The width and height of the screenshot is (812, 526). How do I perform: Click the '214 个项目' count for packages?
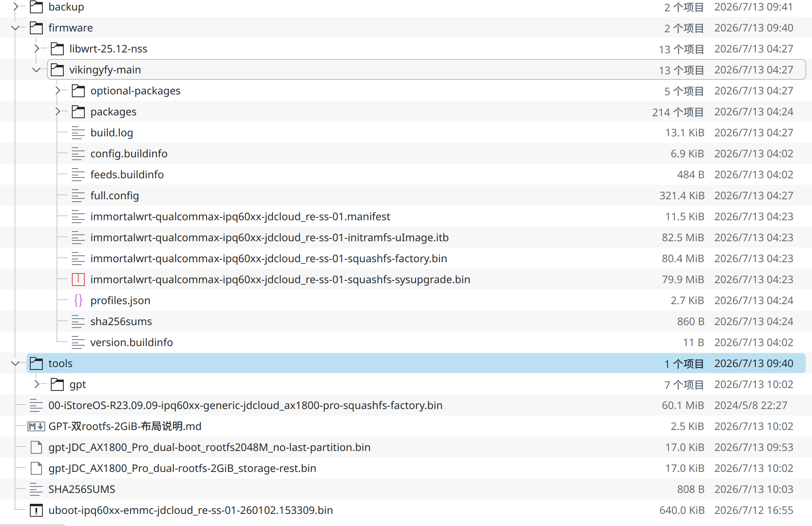(678, 112)
